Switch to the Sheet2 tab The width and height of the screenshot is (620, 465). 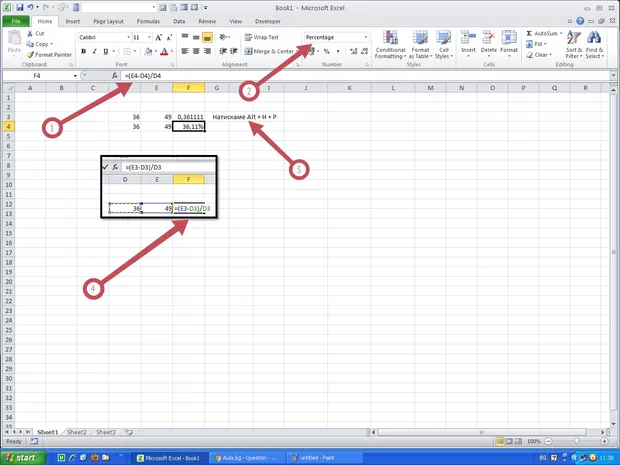point(77,432)
